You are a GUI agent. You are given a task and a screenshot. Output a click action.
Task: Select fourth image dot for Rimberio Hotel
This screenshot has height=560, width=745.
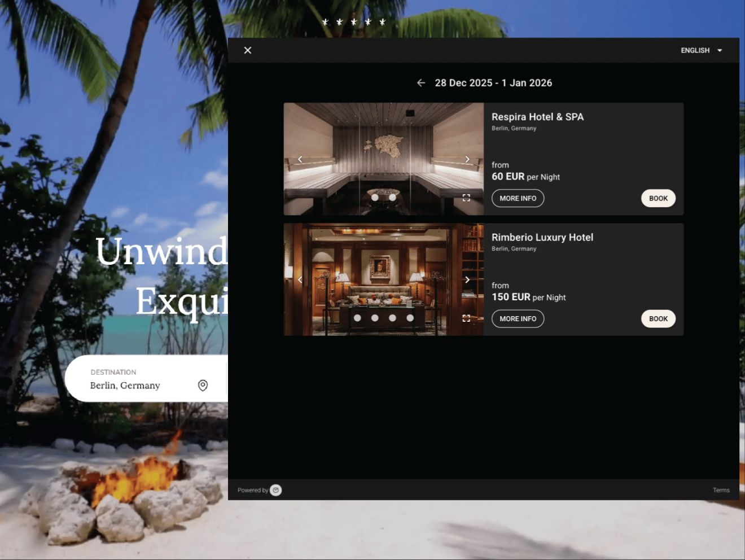coord(410,318)
